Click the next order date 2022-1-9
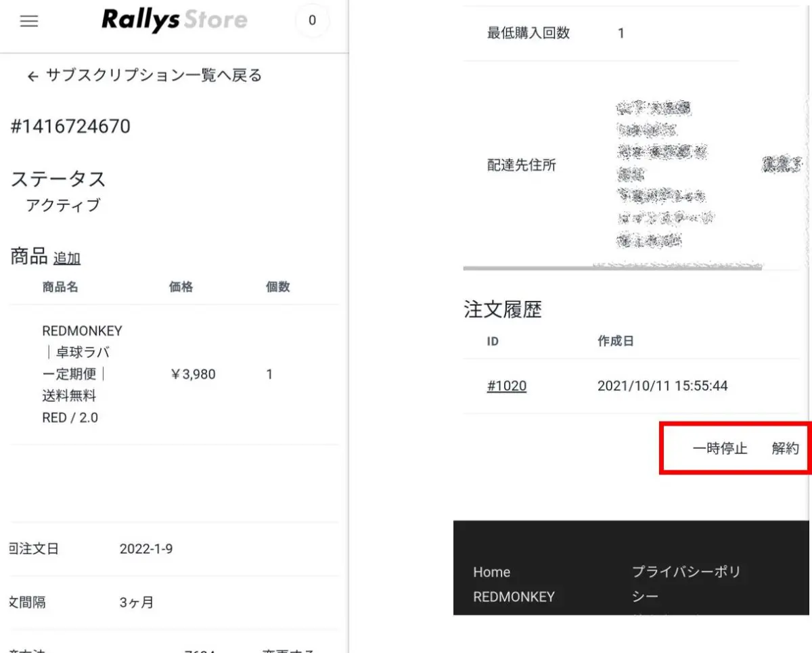This screenshot has height=653, width=812. click(145, 549)
